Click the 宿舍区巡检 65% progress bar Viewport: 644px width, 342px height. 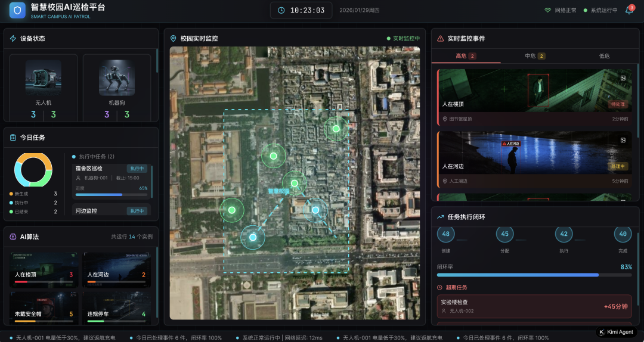pyautogui.click(x=112, y=195)
